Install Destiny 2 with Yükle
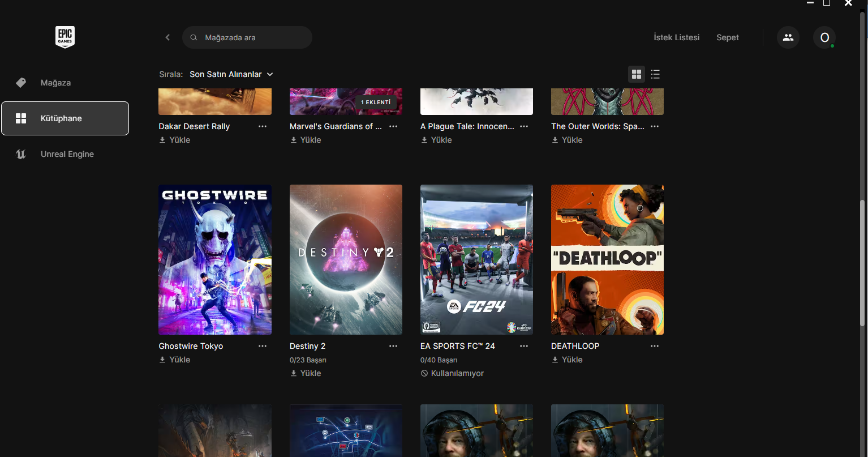 point(305,373)
